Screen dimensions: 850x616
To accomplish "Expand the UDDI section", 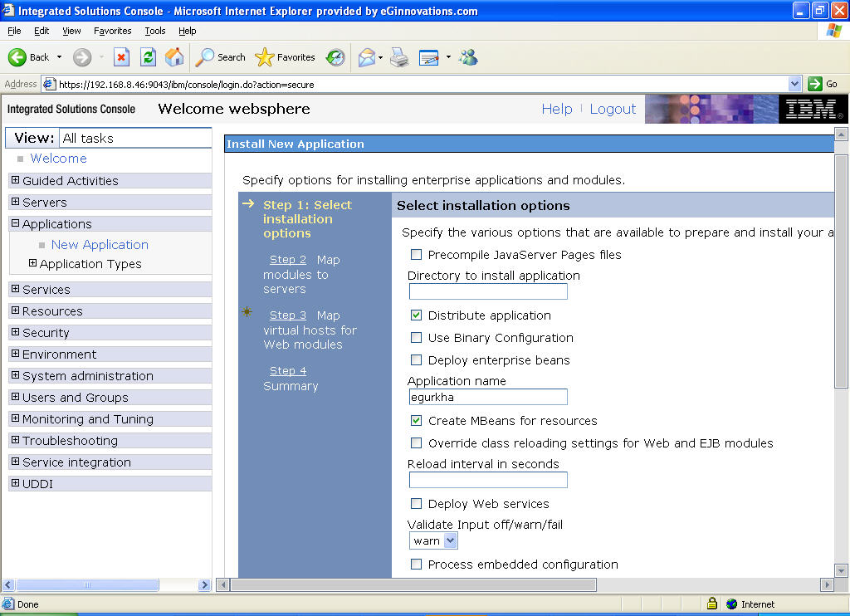I will pos(15,483).
